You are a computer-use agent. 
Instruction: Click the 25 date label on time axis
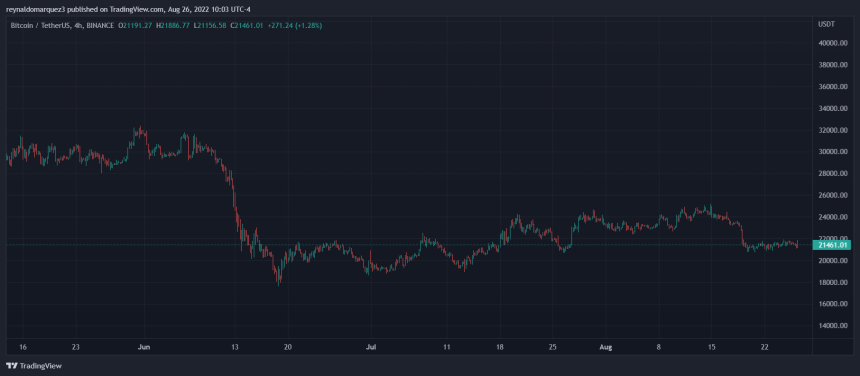552,347
